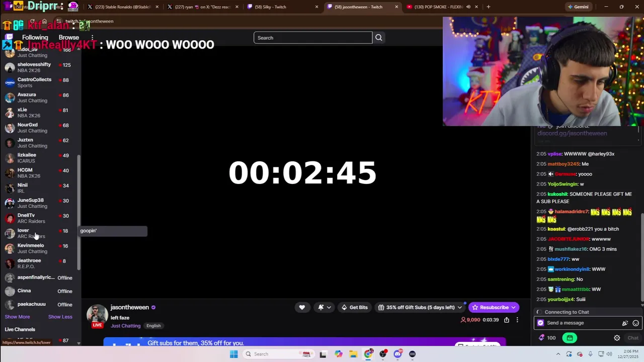Click the jasontheween channel name

point(130,307)
